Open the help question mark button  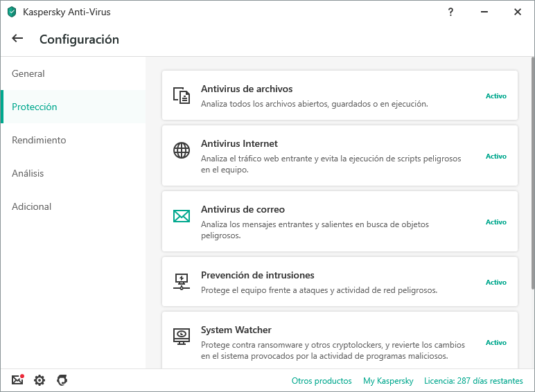tap(450, 12)
